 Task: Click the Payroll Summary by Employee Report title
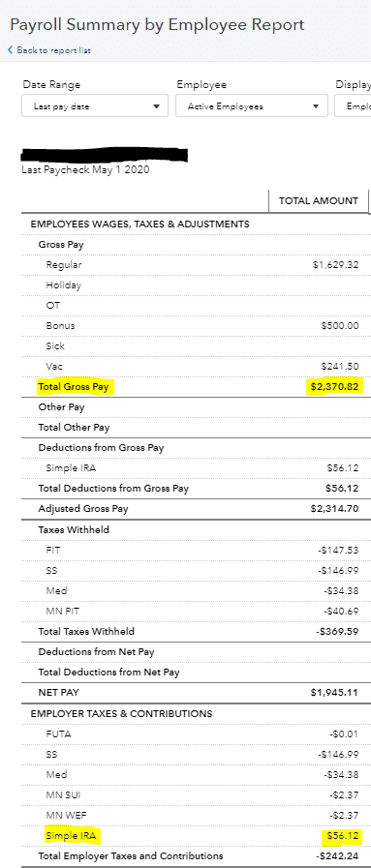tap(157, 25)
